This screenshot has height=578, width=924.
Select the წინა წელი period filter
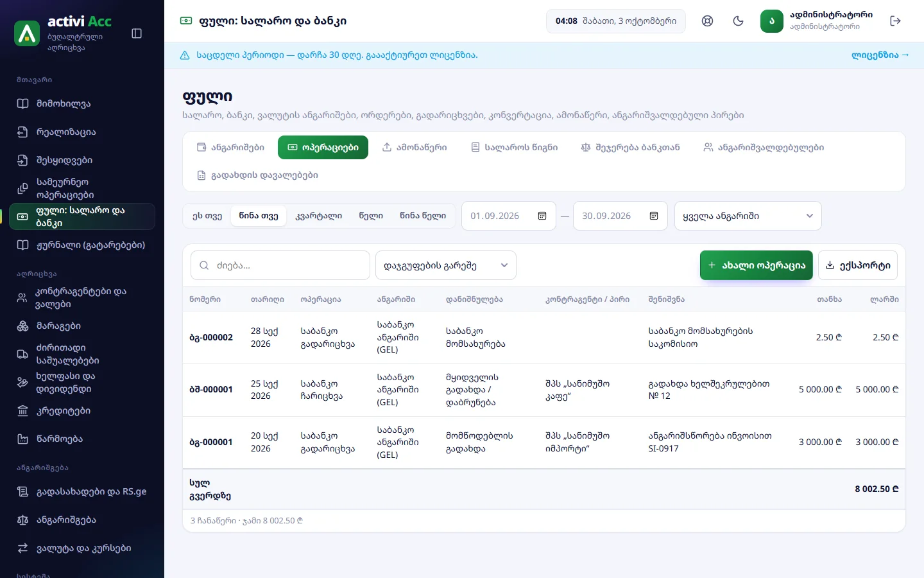point(423,216)
